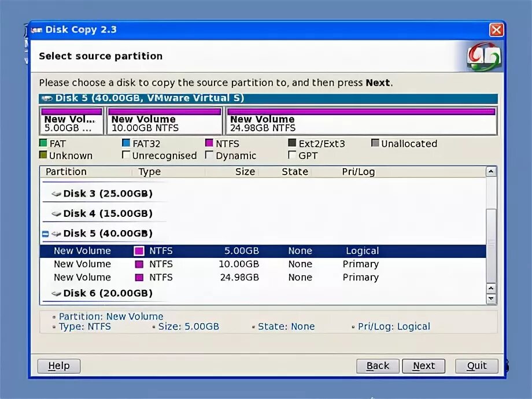Select Disk 3 (25.00GB) in the list

(108, 194)
